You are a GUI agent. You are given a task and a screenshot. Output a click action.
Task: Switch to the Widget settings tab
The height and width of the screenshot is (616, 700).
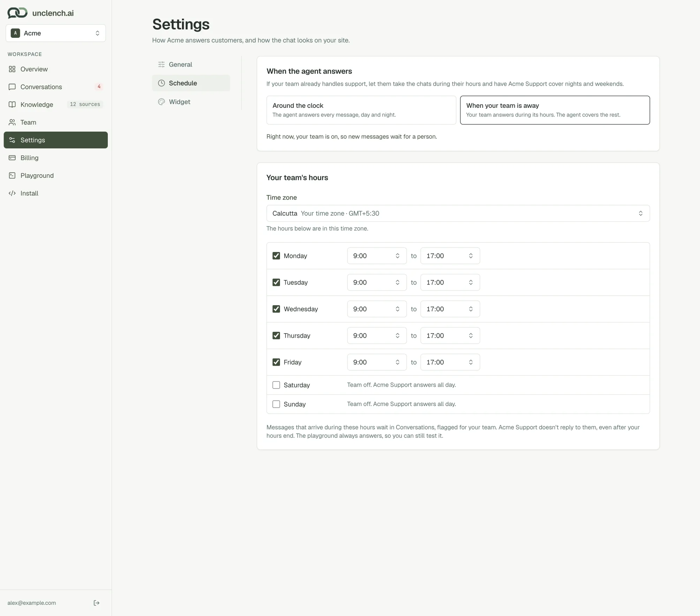pos(191,101)
